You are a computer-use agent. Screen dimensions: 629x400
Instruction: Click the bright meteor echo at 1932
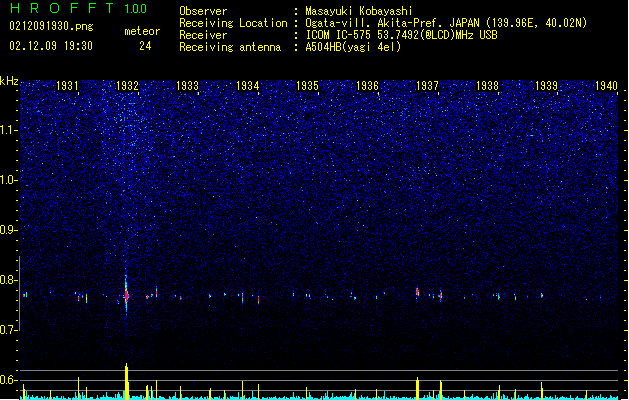tap(126, 294)
